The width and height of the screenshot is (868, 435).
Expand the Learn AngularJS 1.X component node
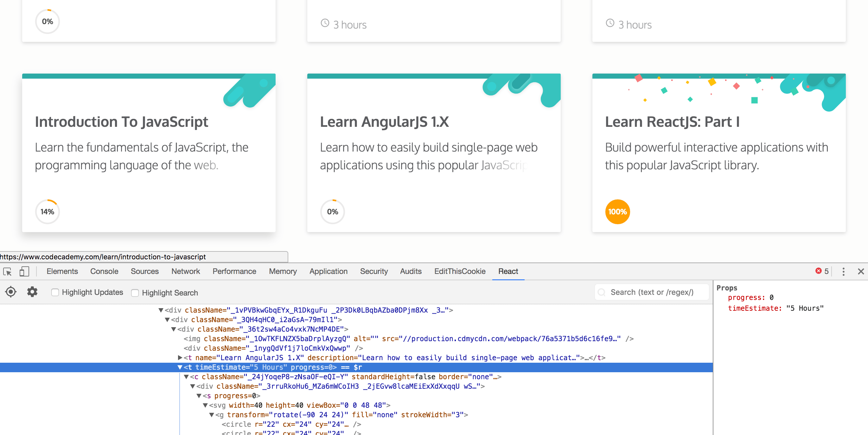[x=180, y=358]
